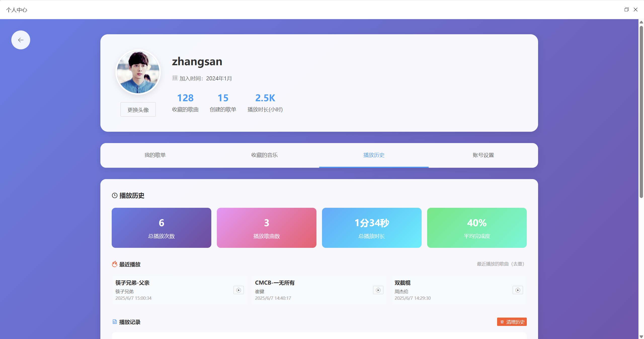Viewport: 644px width, 339px height.
Task: Click the 总播放次数 stat card
Action: click(x=162, y=228)
